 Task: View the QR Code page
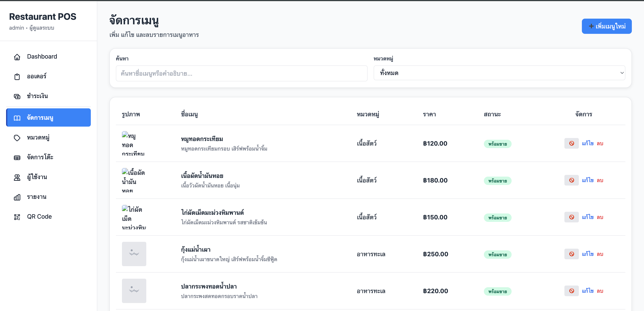coord(39,216)
